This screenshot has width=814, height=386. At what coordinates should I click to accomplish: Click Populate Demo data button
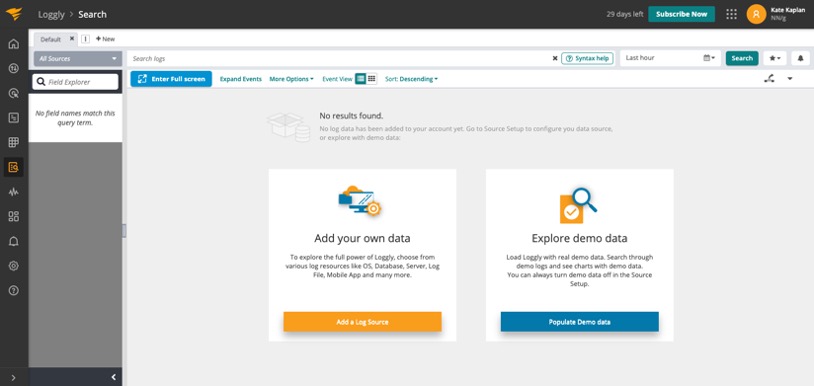coord(579,322)
